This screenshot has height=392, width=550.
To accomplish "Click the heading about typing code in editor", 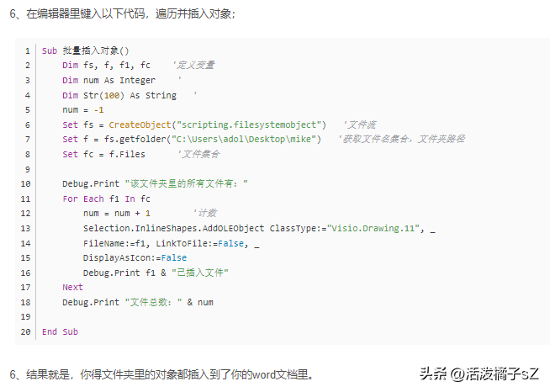I will pyautogui.click(x=123, y=13).
